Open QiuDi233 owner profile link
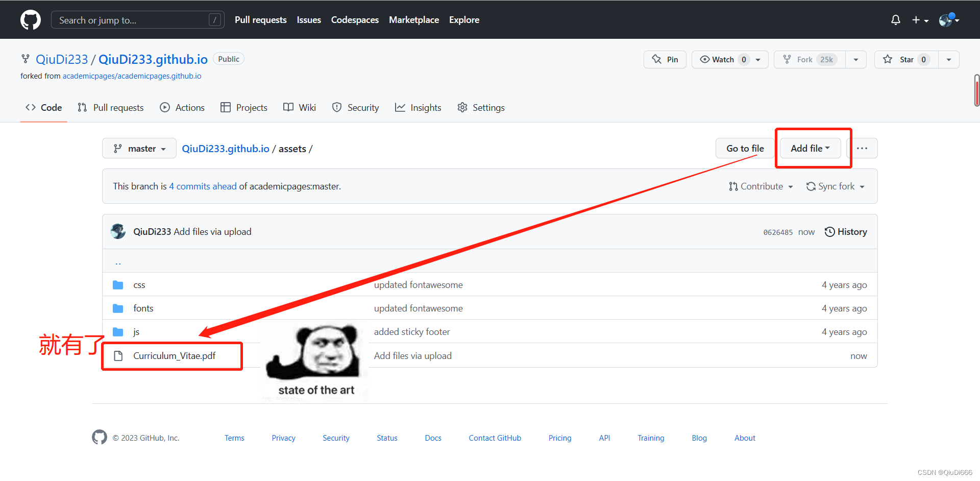The image size is (980, 481). click(x=62, y=59)
